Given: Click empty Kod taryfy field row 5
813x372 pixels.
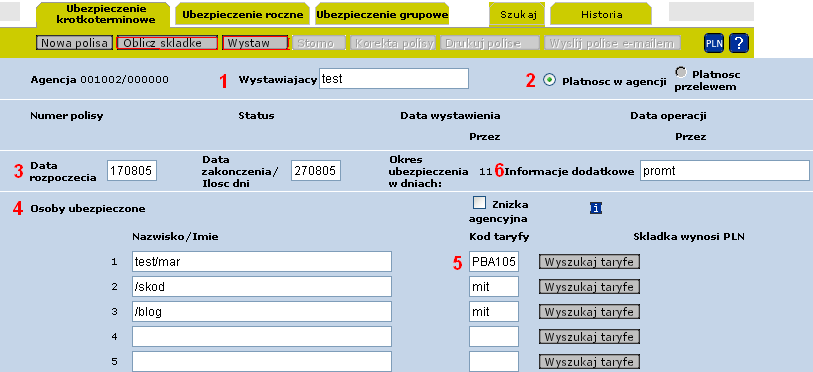Looking at the screenshot, I should click(x=494, y=361).
